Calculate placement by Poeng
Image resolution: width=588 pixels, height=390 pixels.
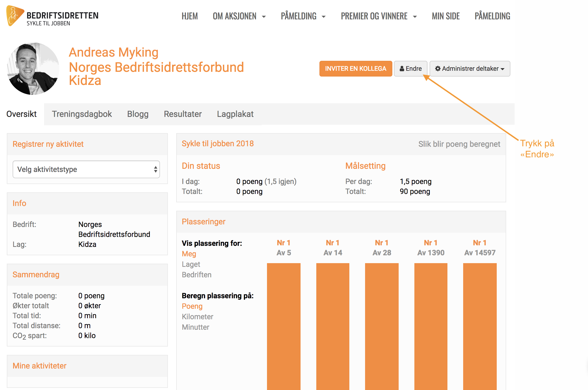(x=192, y=306)
